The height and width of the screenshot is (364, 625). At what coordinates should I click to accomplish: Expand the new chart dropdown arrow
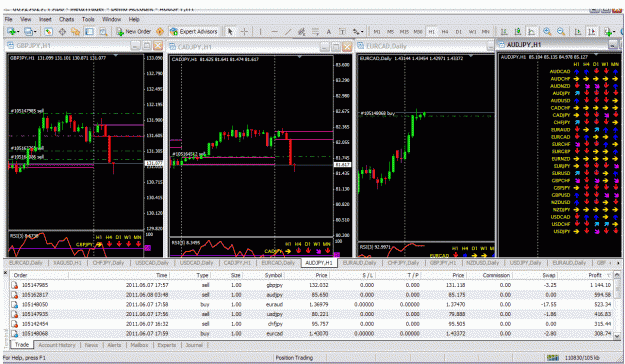point(18,31)
